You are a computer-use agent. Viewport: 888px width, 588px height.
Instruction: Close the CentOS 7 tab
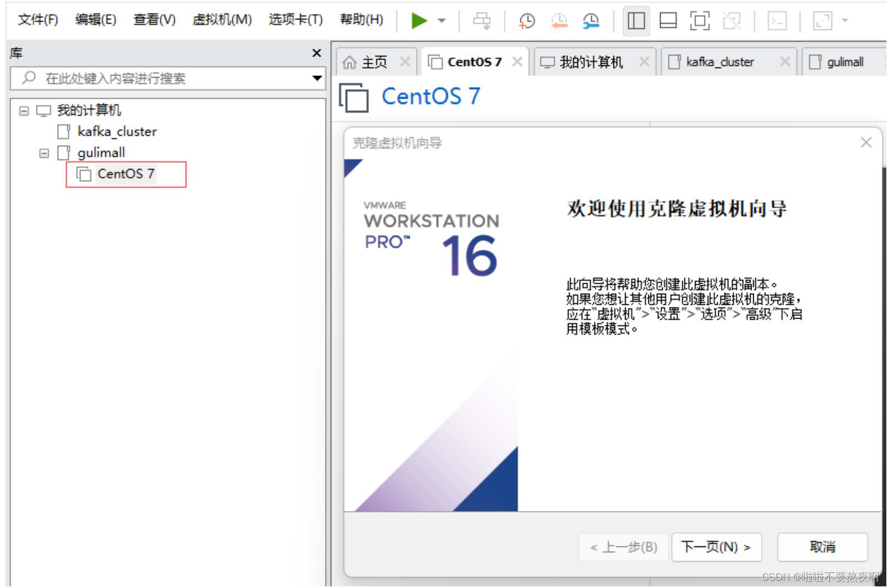517,62
